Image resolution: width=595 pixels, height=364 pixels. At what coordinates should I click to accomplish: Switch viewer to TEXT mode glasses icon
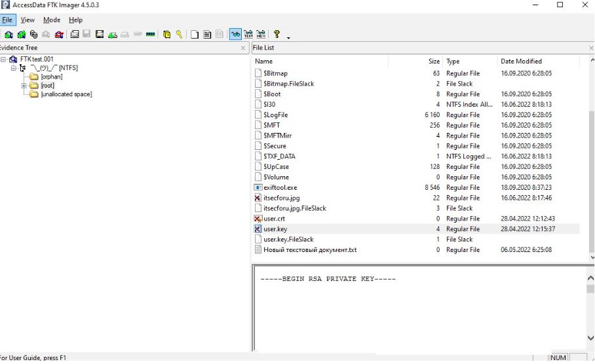click(248, 35)
